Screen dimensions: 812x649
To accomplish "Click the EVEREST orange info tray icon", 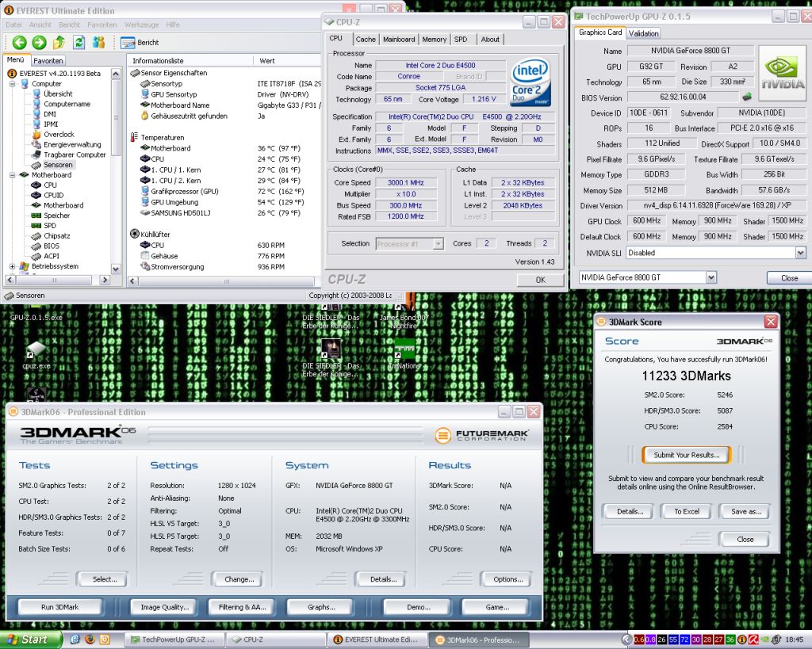I will click(x=741, y=639).
